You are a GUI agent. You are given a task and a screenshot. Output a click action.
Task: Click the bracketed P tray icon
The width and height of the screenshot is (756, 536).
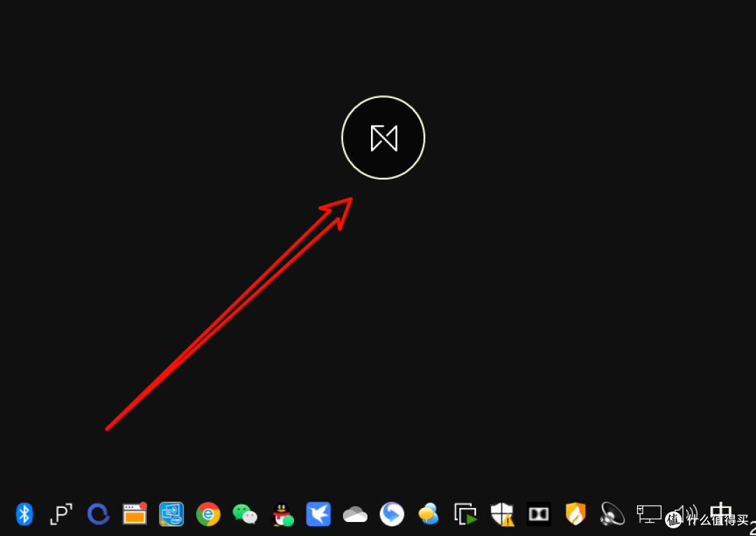(61, 514)
